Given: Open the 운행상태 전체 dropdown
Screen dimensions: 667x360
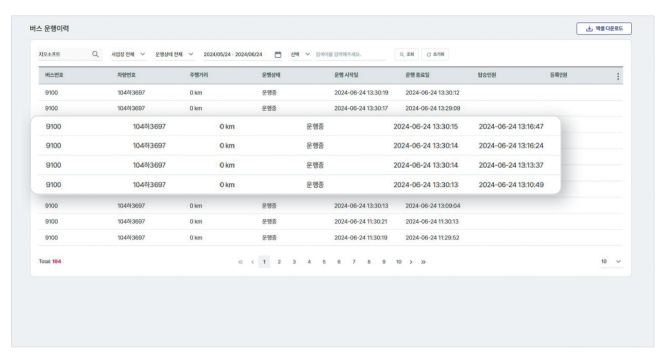Looking at the screenshot, I should pyautogui.click(x=174, y=54).
